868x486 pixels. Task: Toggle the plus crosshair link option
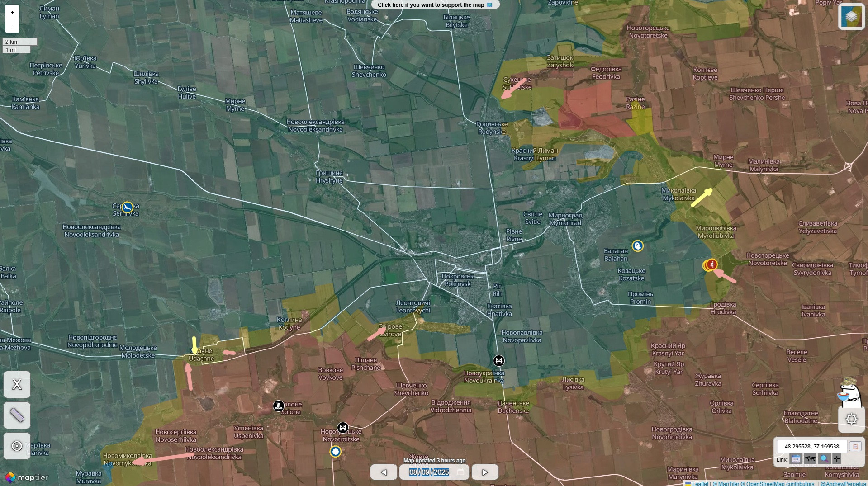coord(837,459)
